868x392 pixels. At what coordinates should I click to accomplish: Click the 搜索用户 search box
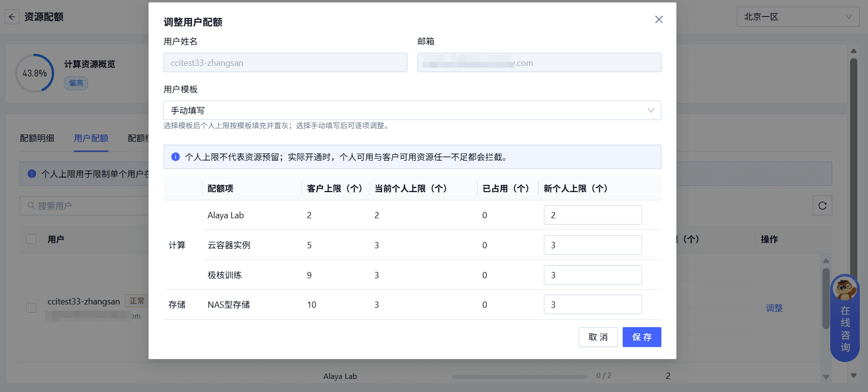85,206
